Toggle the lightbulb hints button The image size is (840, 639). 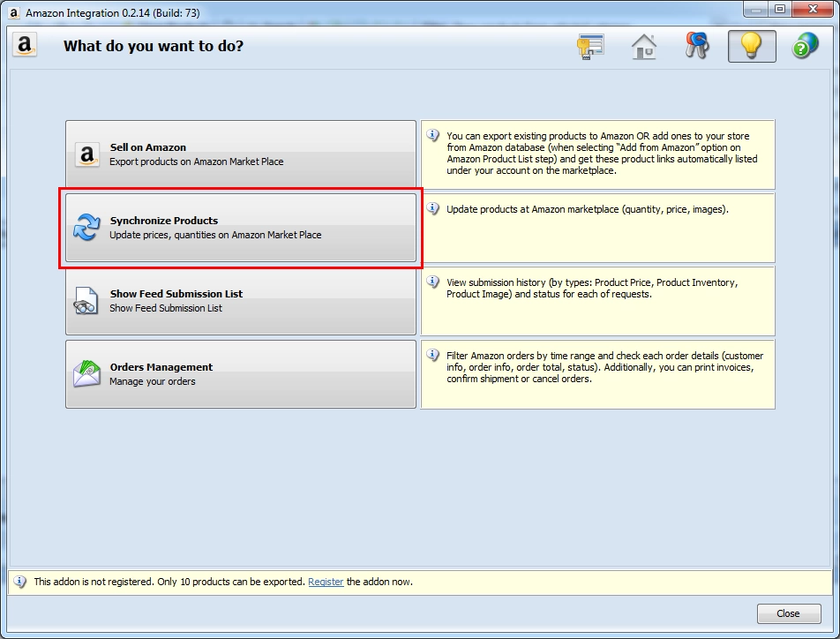(x=752, y=46)
